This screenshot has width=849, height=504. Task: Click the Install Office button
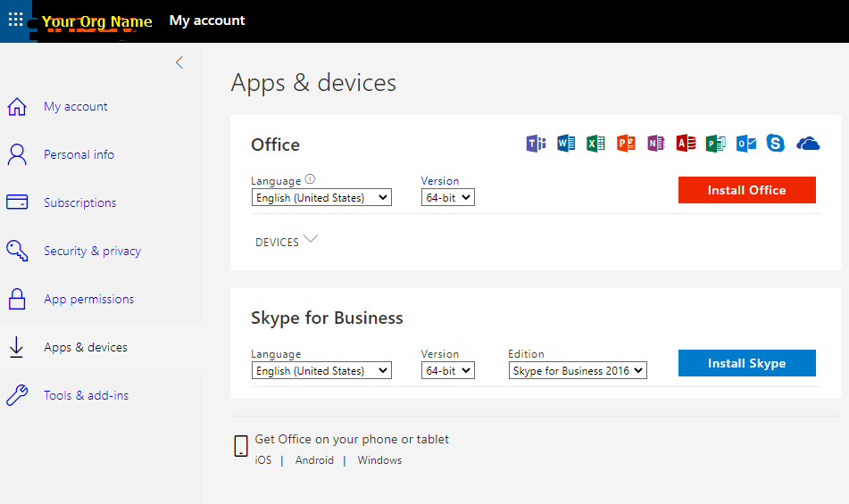(x=746, y=190)
